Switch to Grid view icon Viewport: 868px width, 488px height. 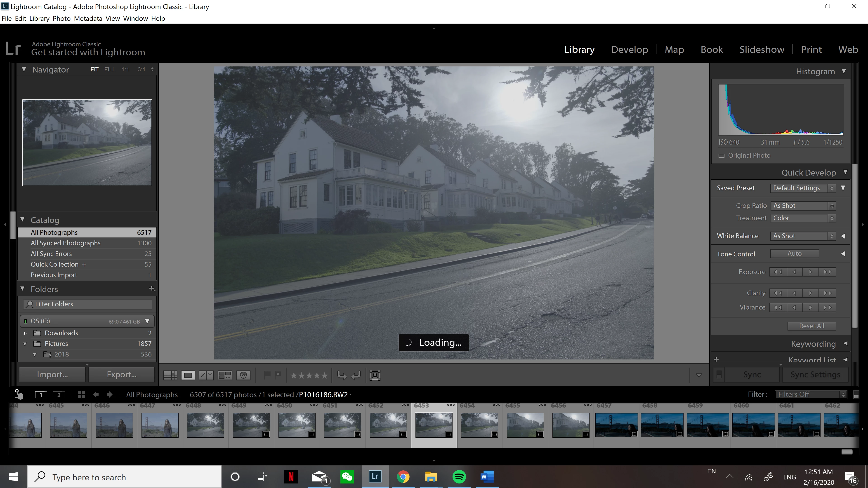click(x=170, y=375)
